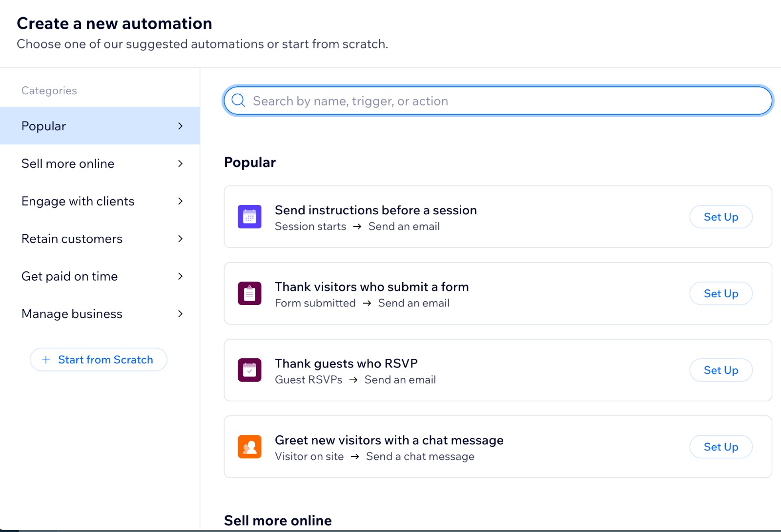Click the purple calendar session icon
Image resolution: width=781 pixels, height=532 pixels.
point(249,217)
